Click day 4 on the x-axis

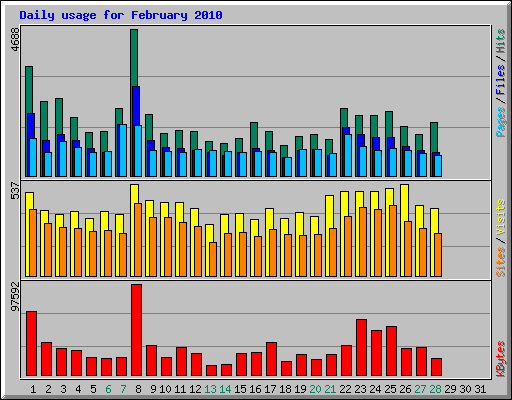(x=78, y=389)
